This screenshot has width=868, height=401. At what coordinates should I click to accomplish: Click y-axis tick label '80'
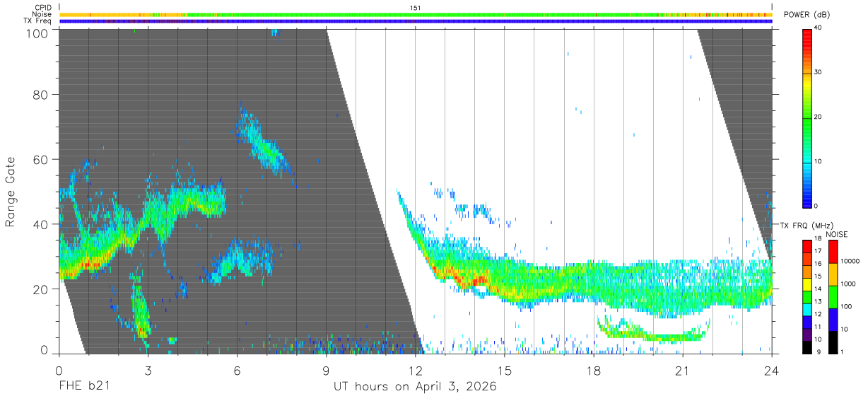click(40, 95)
